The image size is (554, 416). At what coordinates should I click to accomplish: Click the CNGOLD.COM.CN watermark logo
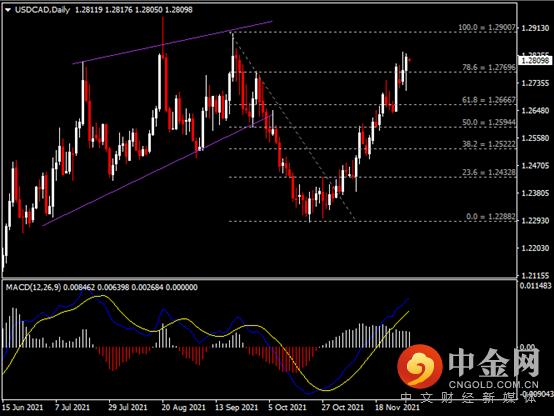pyautogui.click(x=468, y=369)
